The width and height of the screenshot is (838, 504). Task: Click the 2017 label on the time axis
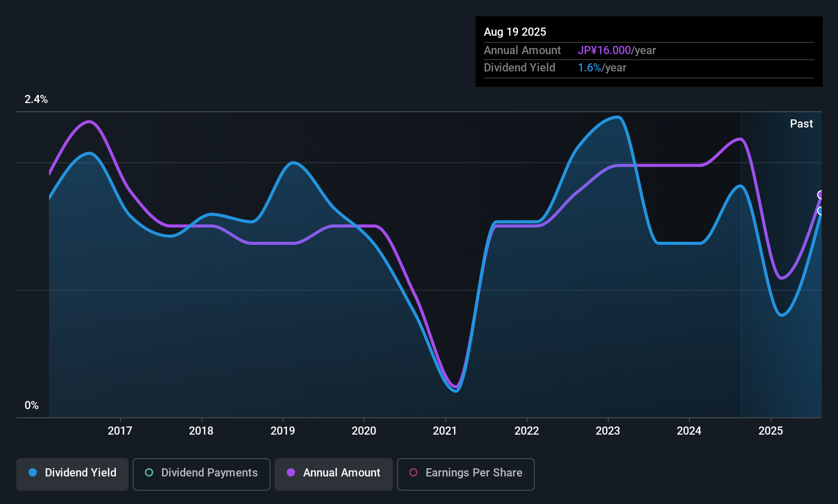coord(120,431)
